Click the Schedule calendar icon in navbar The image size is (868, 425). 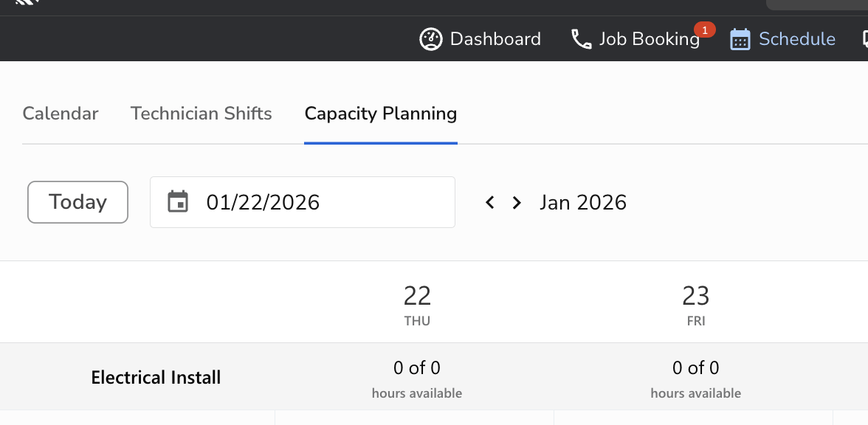[740, 39]
